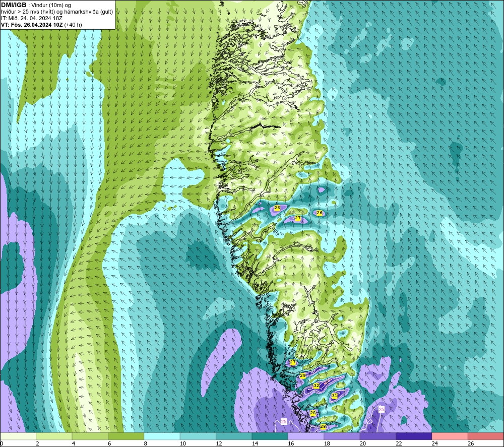Select the dark indigo 22–24 m/s legend swatch
Image resolution: width=504 pixels, height=447 pixels.
(x=414, y=436)
